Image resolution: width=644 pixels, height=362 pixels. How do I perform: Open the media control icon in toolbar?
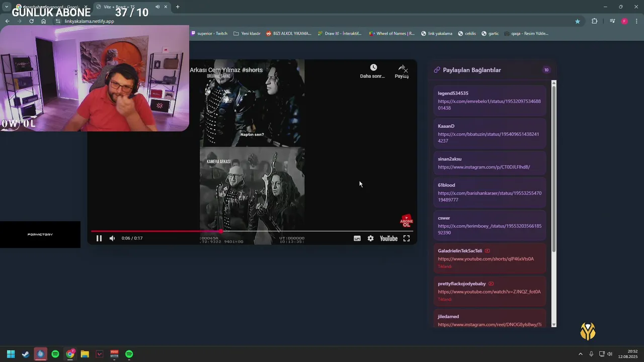click(612, 21)
